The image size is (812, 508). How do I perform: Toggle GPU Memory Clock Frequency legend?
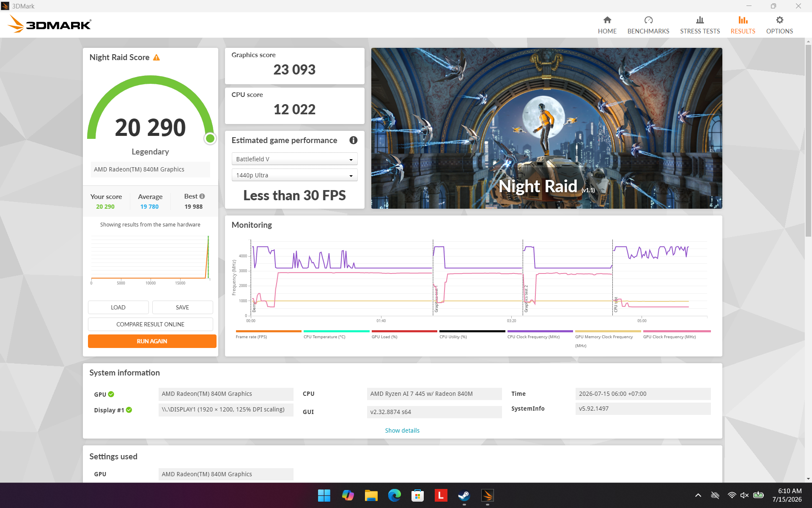608,339
